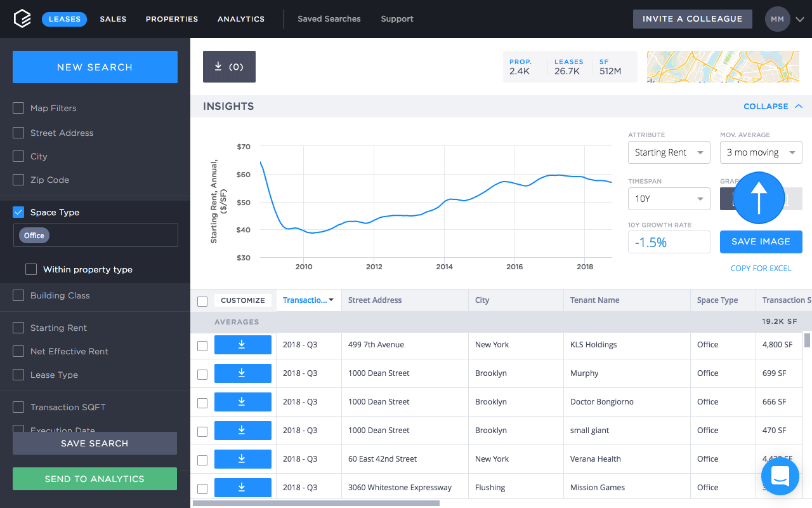Viewport: 812px width, 508px height.
Task: Switch to the Sales tab
Action: 113,19
